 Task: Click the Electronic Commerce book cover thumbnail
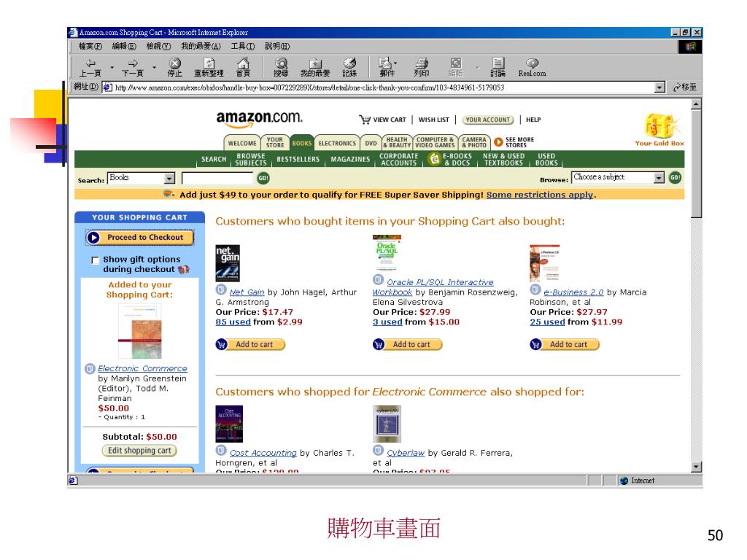click(x=140, y=332)
